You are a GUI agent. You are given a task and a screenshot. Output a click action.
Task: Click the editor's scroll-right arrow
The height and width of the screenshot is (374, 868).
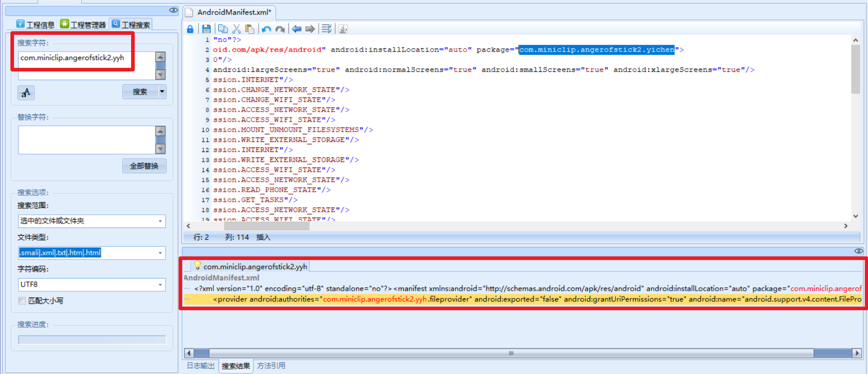(846, 226)
